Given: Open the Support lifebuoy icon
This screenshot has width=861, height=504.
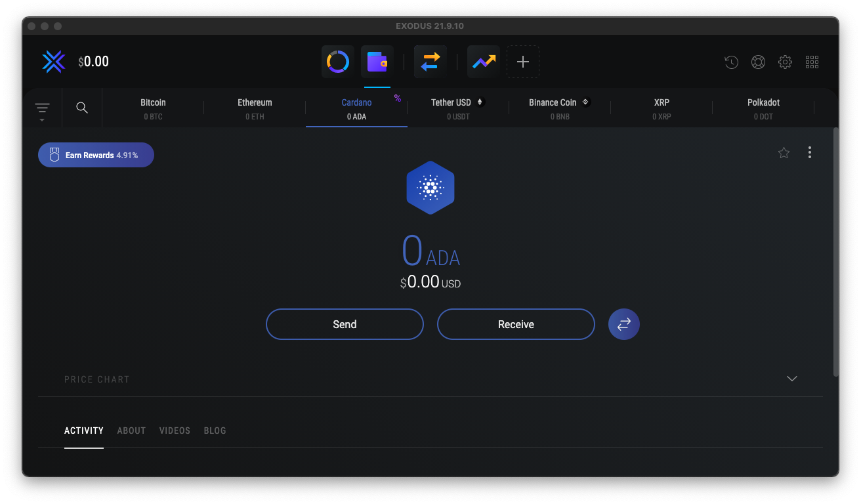Looking at the screenshot, I should click(758, 62).
